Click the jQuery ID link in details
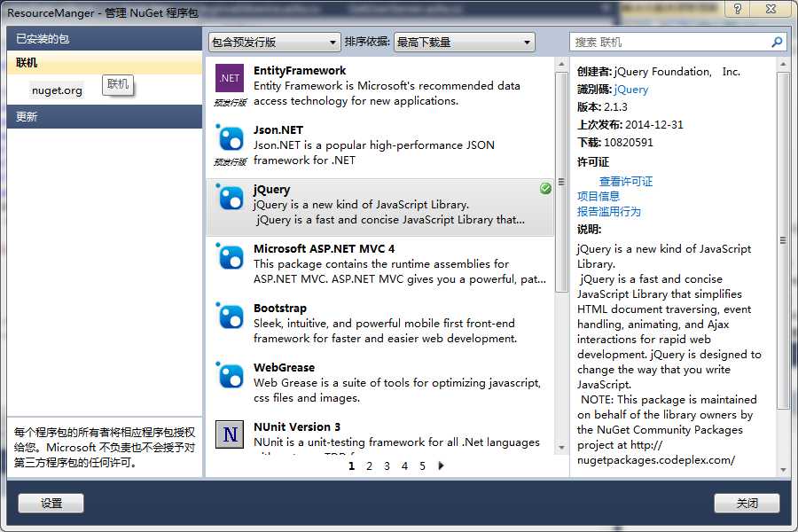 (x=631, y=90)
